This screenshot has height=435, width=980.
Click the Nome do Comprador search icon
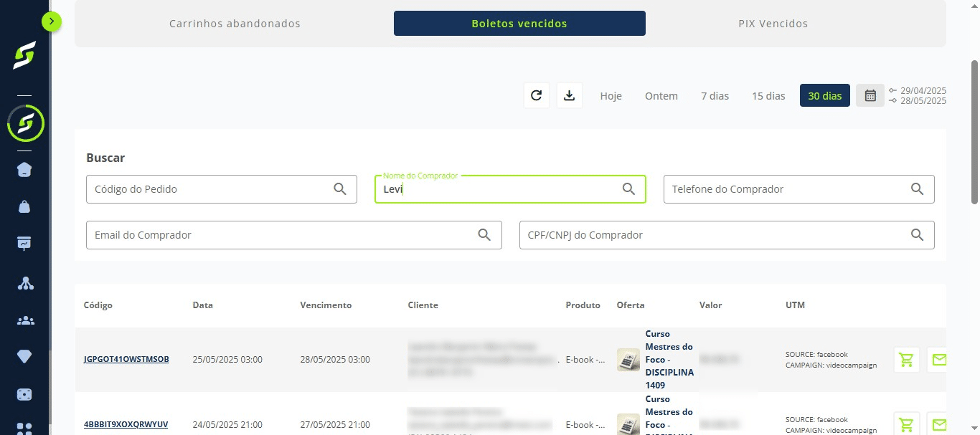coord(628,189)
